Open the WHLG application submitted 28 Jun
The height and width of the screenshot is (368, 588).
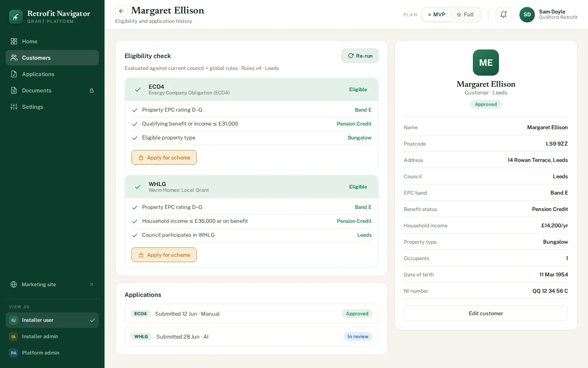(252, 337)
